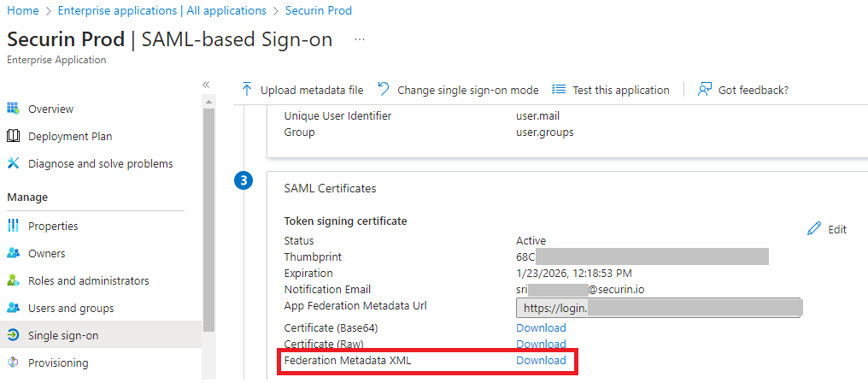Open Provisioning menu item
The height and width of the screenshot is (383, 868).
(x=58, y=363)
